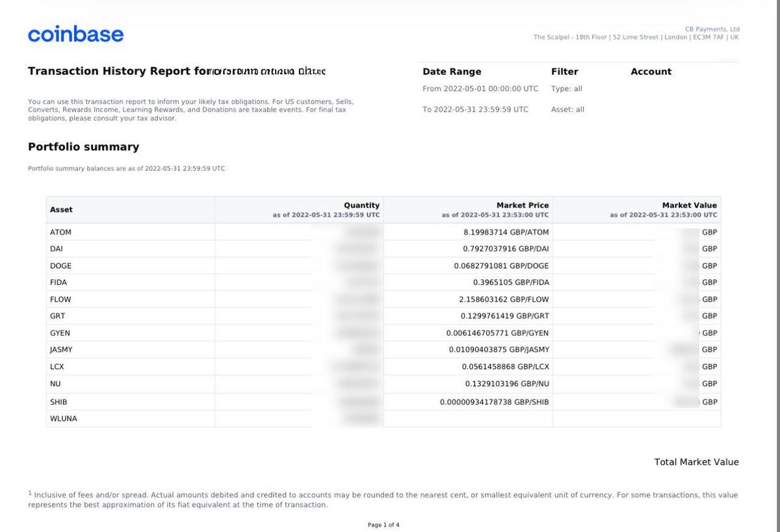Select the FIDA asset cell
The width and height of the screenshot is (780, 532).
130,283
